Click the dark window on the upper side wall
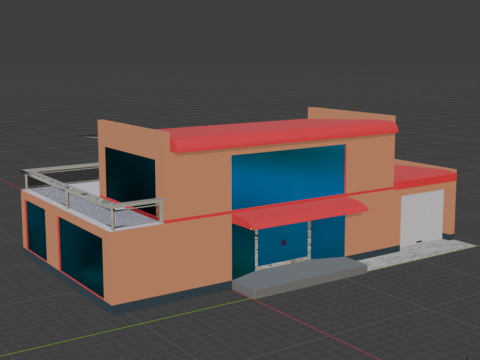The height and width of the screenshot is (360, 480). (130, 182)
